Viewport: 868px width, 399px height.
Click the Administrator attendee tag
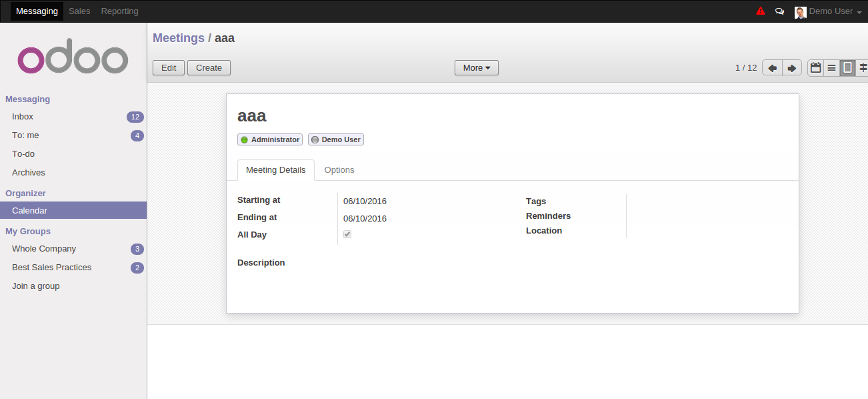click(x=270, y=139)
